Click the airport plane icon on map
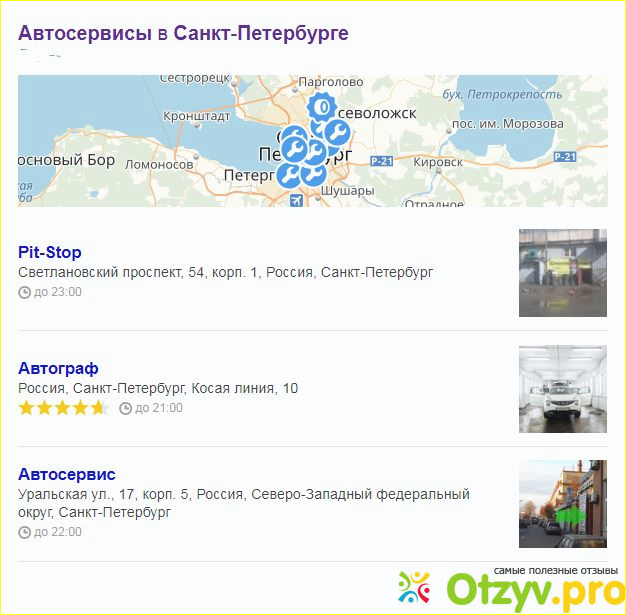 [x=295, y=200]
